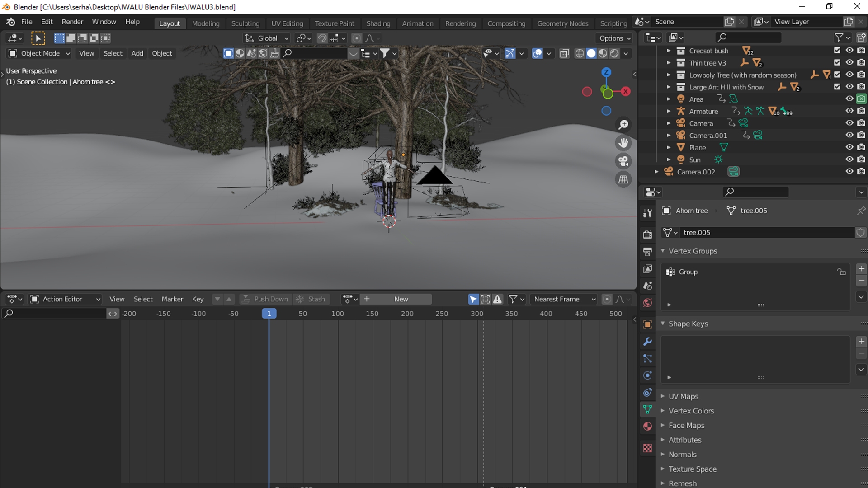Switch to the Sculpting workspace tab
The image size is (868, 488).
245,23
